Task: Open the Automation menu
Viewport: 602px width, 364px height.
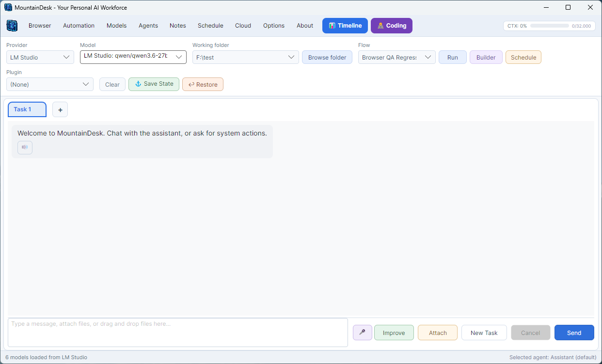Action: point(79,26)
